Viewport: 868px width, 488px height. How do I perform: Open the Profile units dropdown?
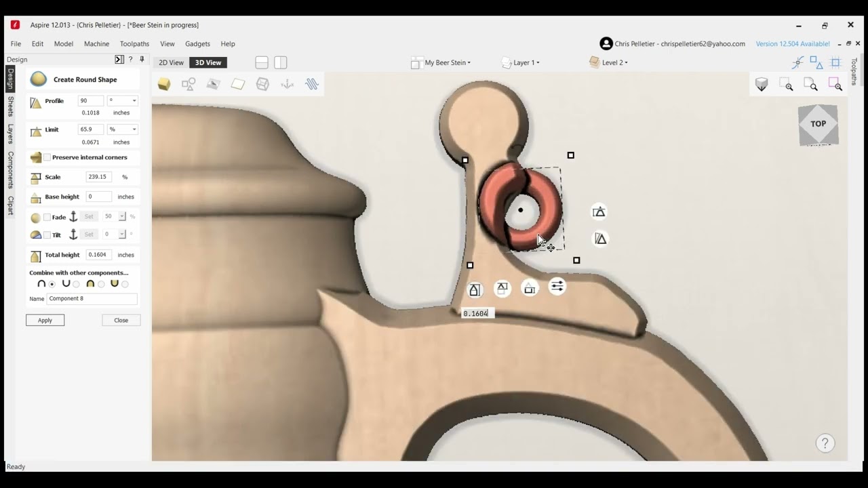(123, 101)
